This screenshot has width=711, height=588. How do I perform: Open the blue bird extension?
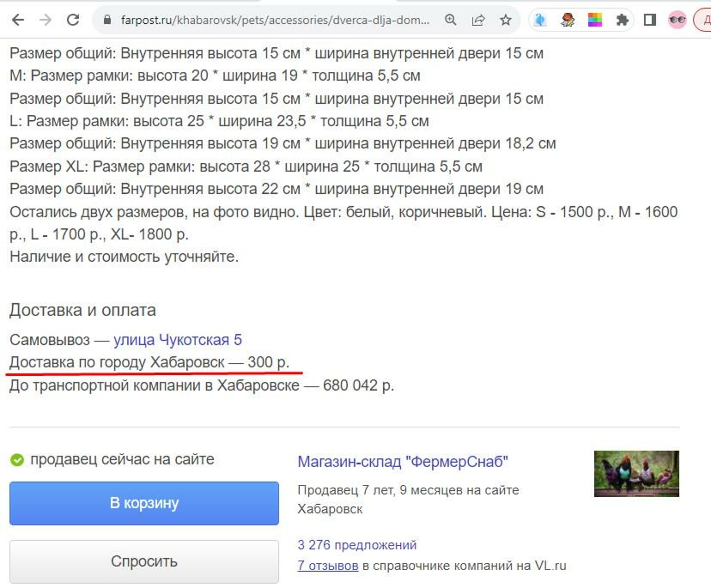click(540, 20)
